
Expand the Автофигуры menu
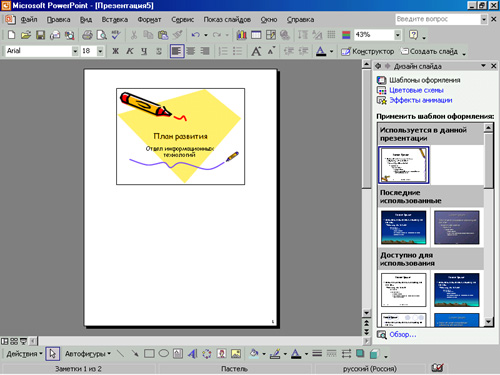click(88, 354)
